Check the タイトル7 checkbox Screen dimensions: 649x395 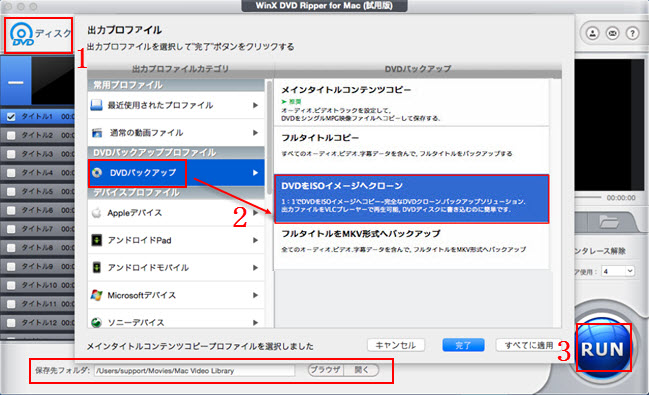(x=11, y=229)
